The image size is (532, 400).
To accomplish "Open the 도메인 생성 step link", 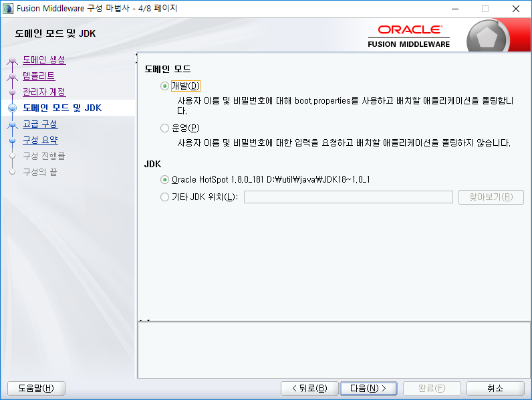I will tap(44, 60).
